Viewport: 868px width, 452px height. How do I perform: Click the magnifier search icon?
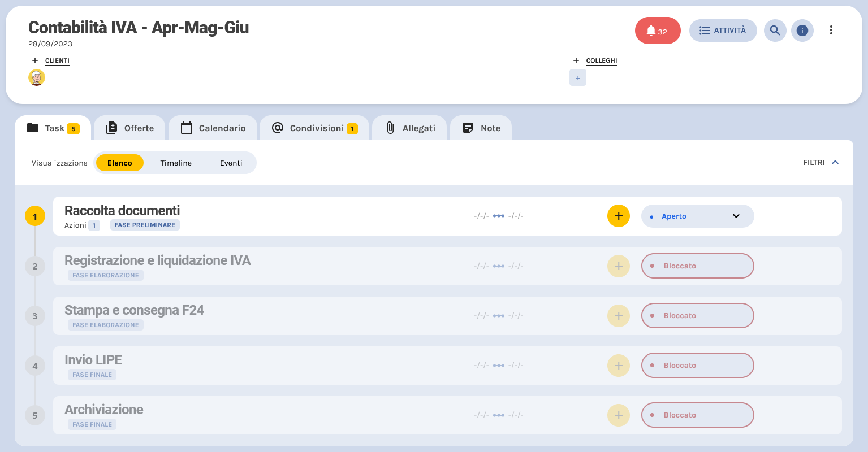click(x=775, y=31)
